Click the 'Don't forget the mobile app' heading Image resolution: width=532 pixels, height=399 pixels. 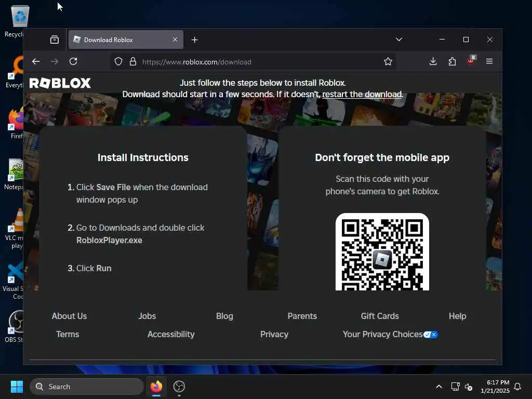382,157
